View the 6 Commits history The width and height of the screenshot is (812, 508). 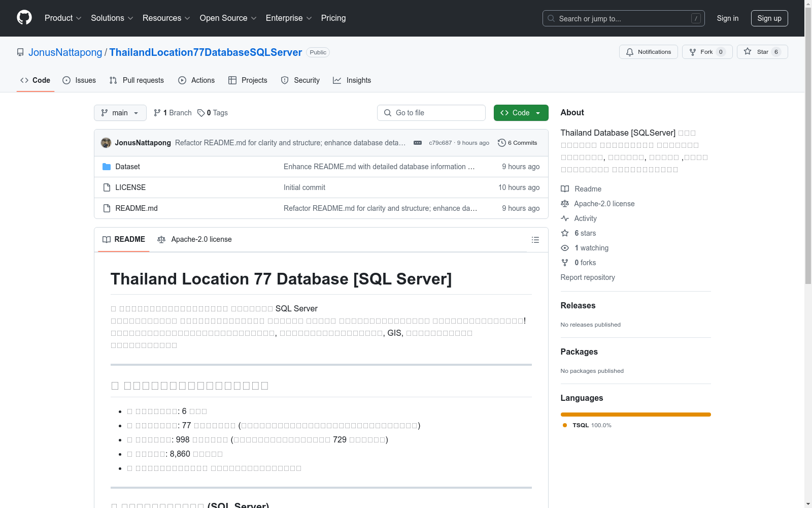[518, 143]
